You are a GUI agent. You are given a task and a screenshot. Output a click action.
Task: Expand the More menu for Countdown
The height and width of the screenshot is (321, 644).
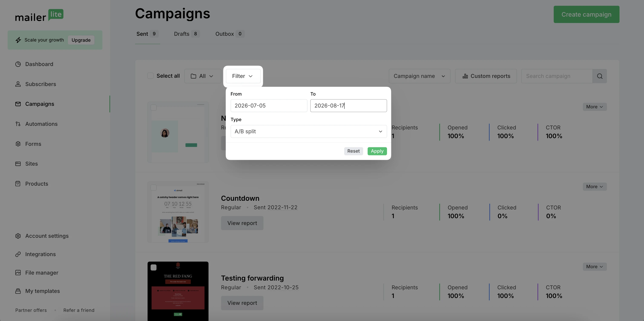pos(595,187)
